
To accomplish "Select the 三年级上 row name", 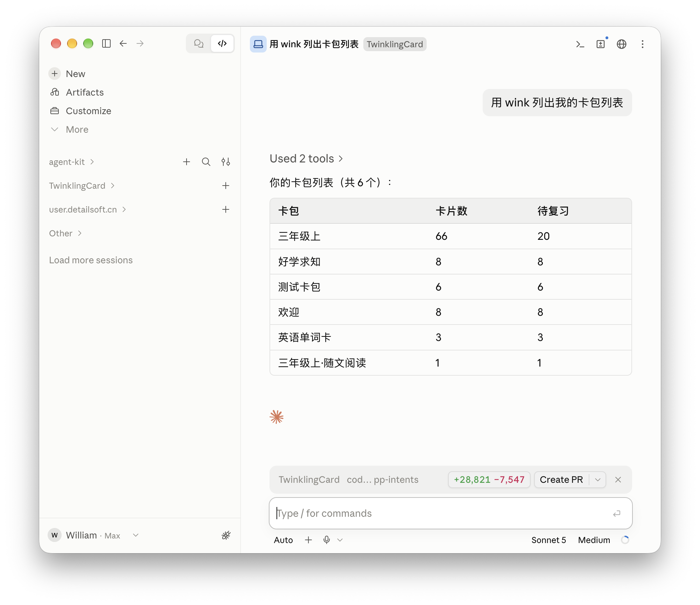I will (x=299, y=236).
